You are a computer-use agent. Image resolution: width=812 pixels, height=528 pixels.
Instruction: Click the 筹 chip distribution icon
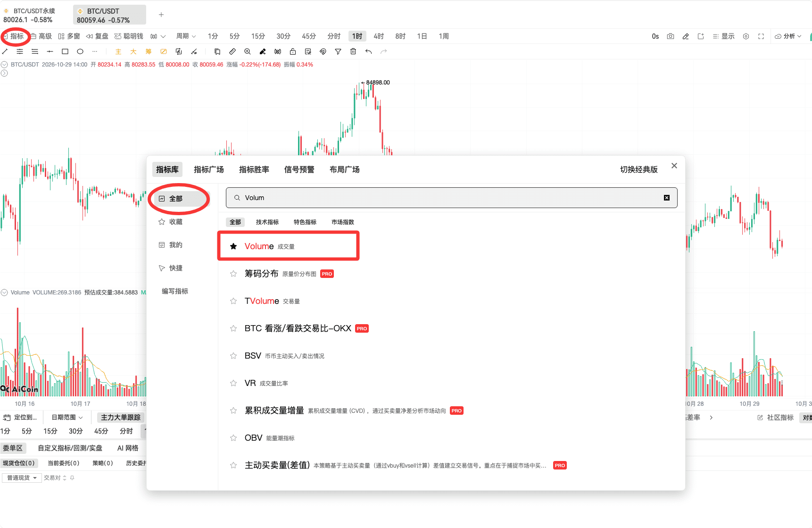[149, 51]
